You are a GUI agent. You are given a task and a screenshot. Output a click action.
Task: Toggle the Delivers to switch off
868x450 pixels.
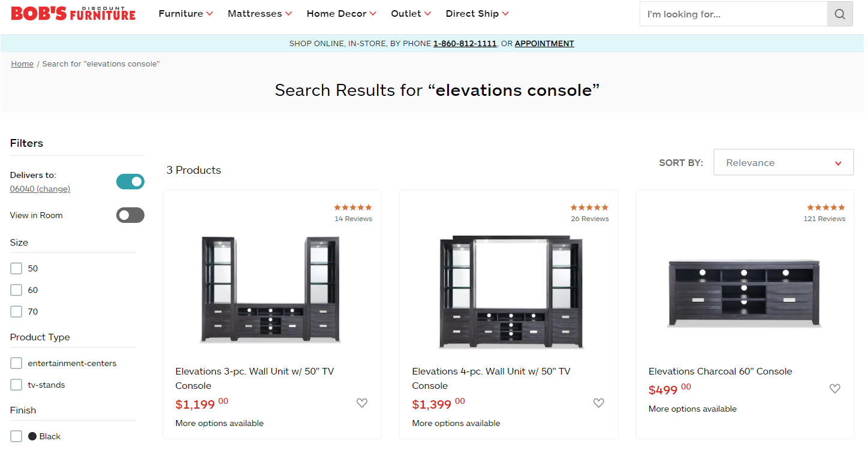pos(130,182)
